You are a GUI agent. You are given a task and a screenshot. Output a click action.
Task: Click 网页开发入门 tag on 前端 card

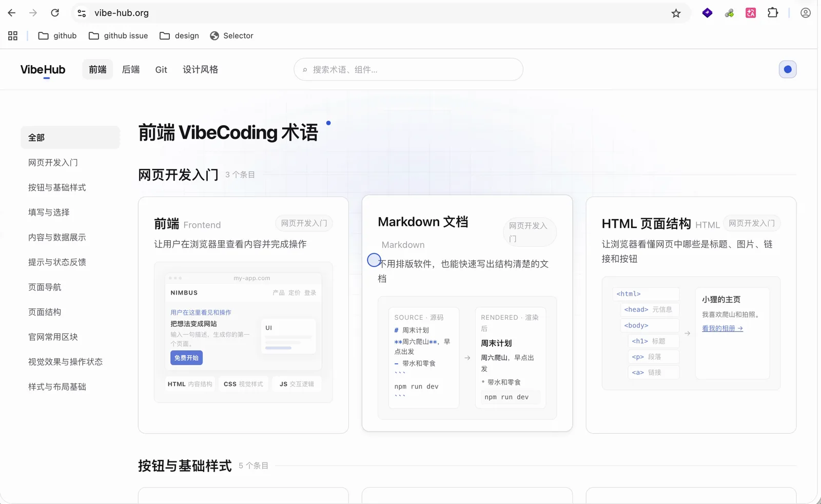[304, 223]
